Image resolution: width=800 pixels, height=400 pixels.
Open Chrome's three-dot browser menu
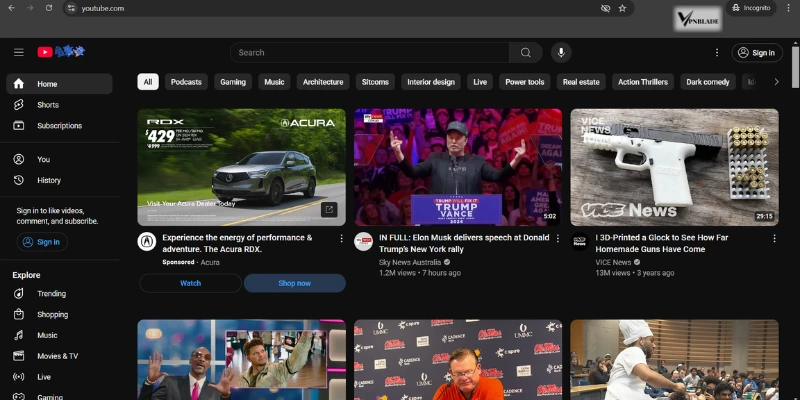(789, 8)
